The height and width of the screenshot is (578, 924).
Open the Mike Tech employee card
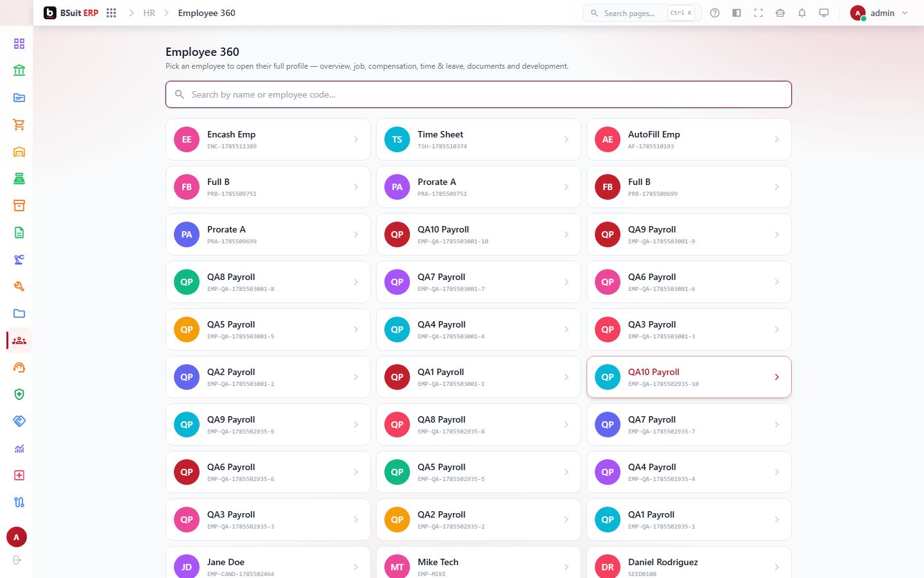tap(479, 563)
